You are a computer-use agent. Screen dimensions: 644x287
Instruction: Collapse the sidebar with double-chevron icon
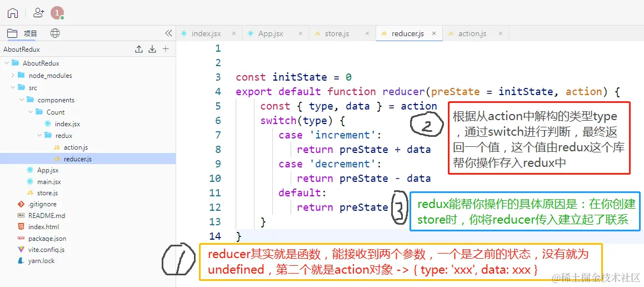[x=168, y=33]
